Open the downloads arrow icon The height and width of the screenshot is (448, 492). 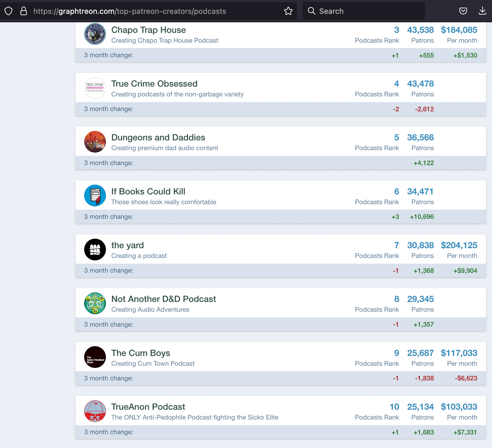482,11
